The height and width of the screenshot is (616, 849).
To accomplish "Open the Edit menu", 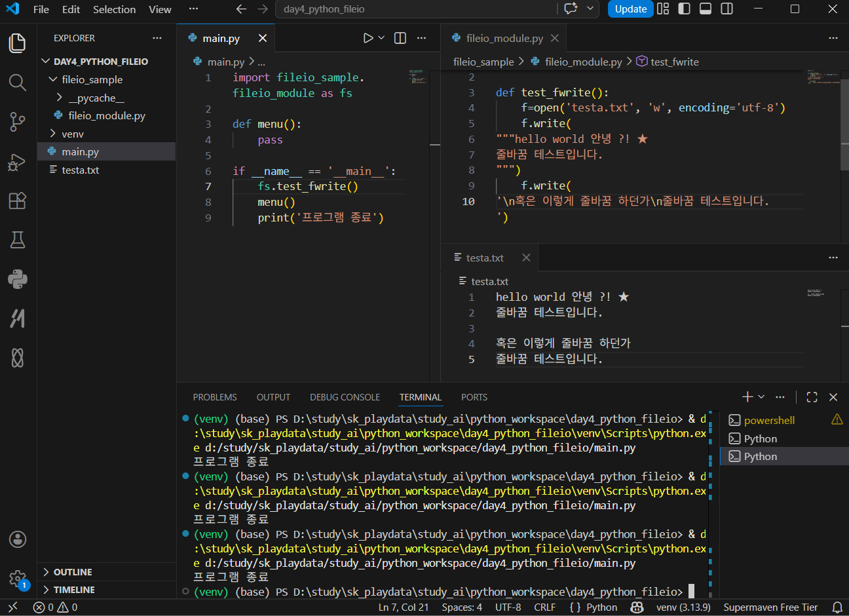I will coord(71,9).
